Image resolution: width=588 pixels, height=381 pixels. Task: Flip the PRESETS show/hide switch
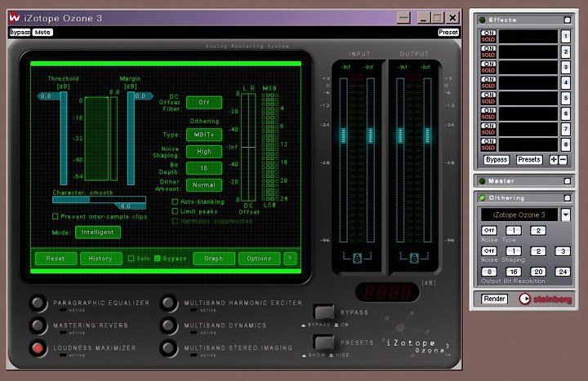324,342
